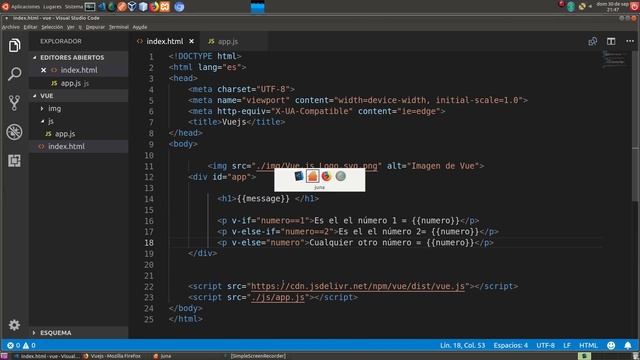Open the Archivo menu
The height and width of the screenshot is (360, 640).
tap(11, 27)
